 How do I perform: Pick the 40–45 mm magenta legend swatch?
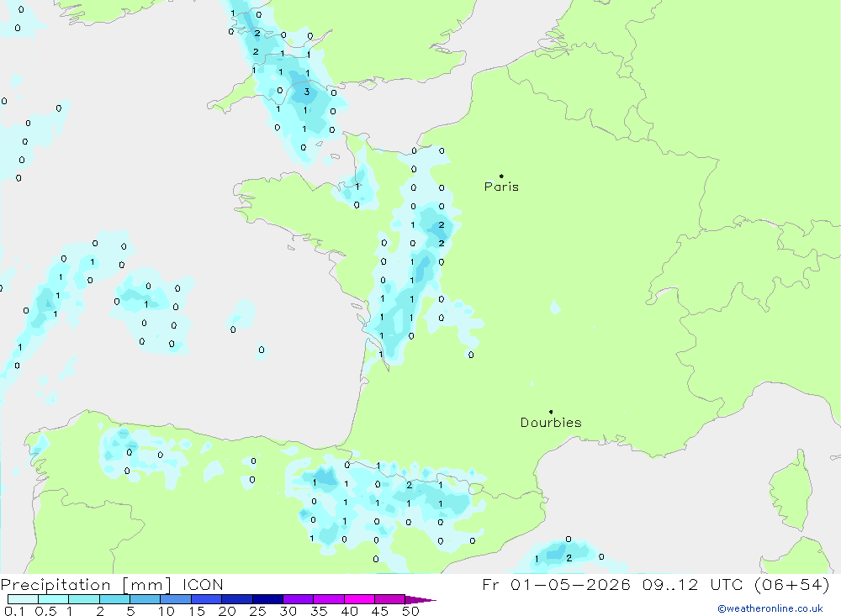pos(359,599)
